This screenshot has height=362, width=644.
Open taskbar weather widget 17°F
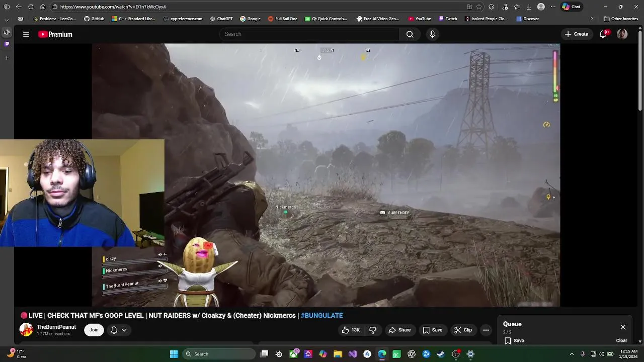[x=18, y=354]
